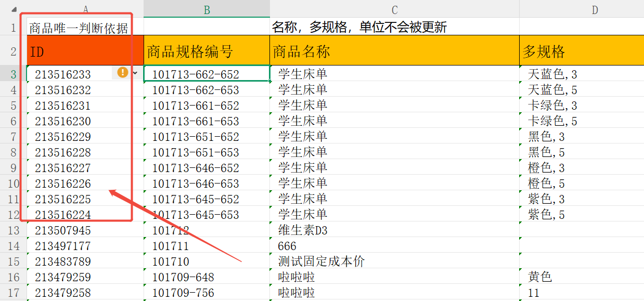This screenshot has height=301, width=644.
Task: Select row 17 header
Action: [x=13, y=292]
